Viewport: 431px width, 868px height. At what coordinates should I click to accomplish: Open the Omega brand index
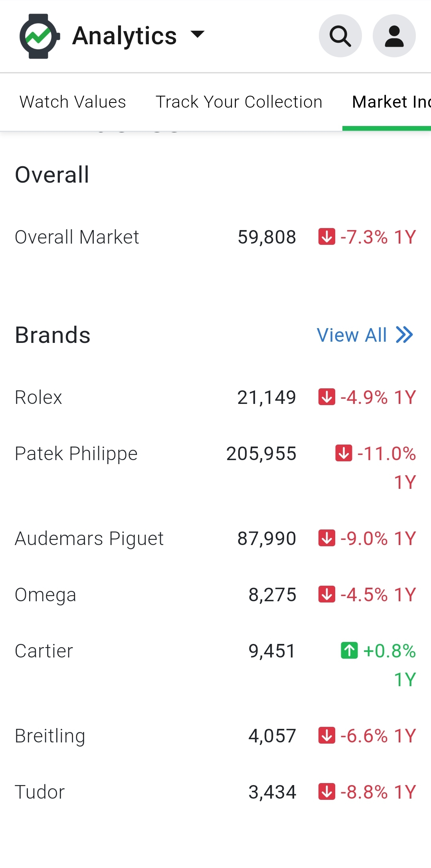(x=215, y=594)
